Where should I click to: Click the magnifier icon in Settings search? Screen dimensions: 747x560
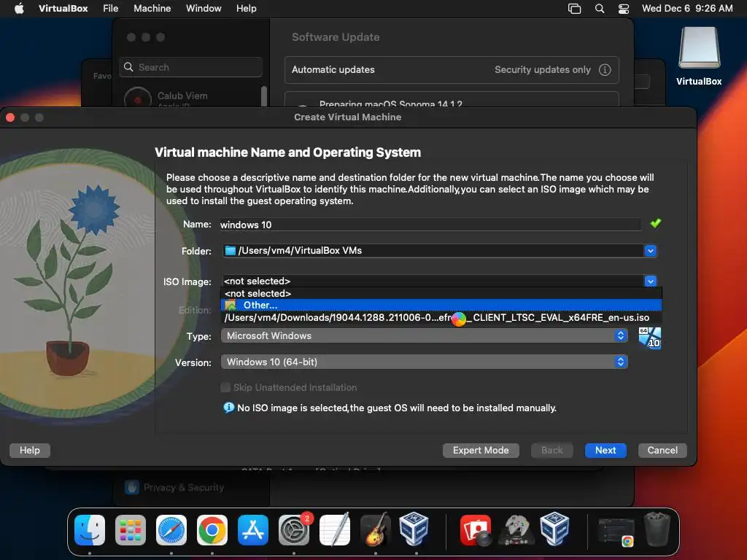128,67
